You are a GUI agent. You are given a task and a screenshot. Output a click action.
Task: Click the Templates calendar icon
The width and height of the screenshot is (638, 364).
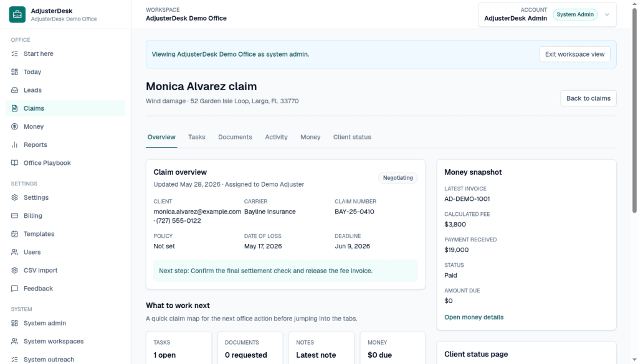[x=15, y=234]
